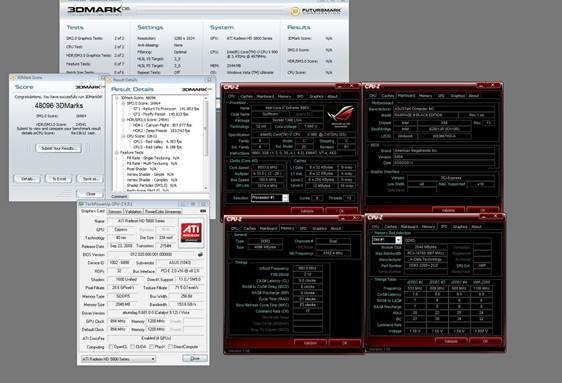The width and height of the screenshot is (562, 383).
Task: Click the Core Speed value in CPU-Z
Action: pyautogui.click(x=268, y=167)
